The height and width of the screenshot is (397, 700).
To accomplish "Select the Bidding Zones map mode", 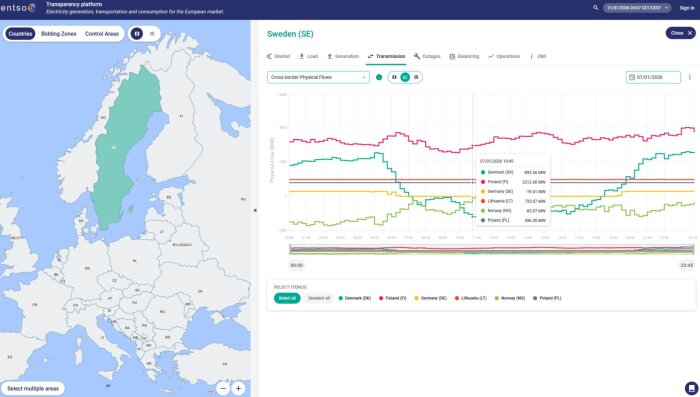I will (58, 34).
